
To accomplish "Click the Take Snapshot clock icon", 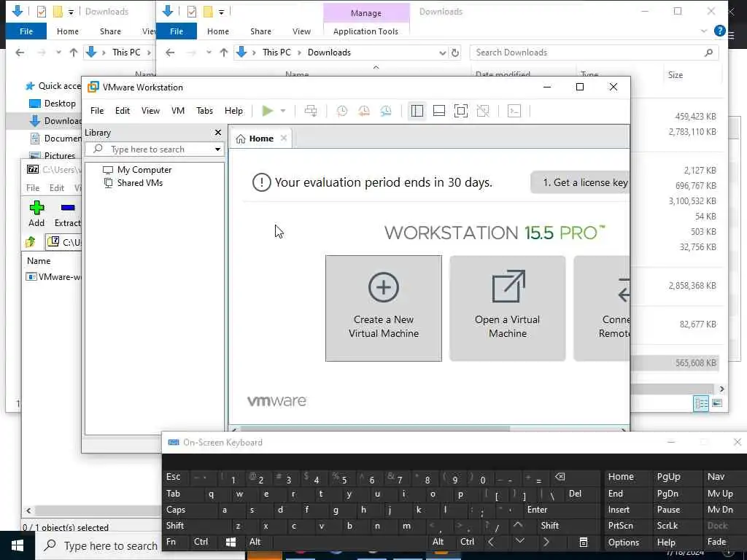I will point(342,111).
